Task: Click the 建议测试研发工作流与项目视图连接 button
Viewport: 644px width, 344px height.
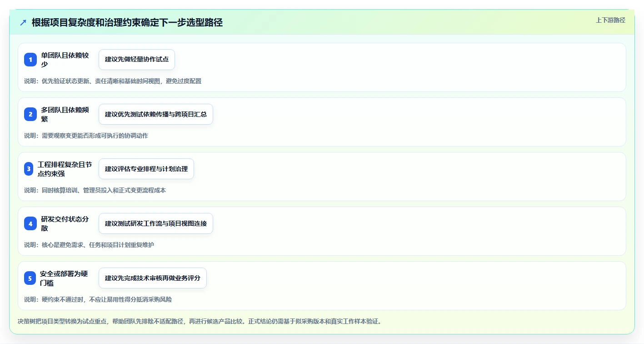Action: coord(156,223)
